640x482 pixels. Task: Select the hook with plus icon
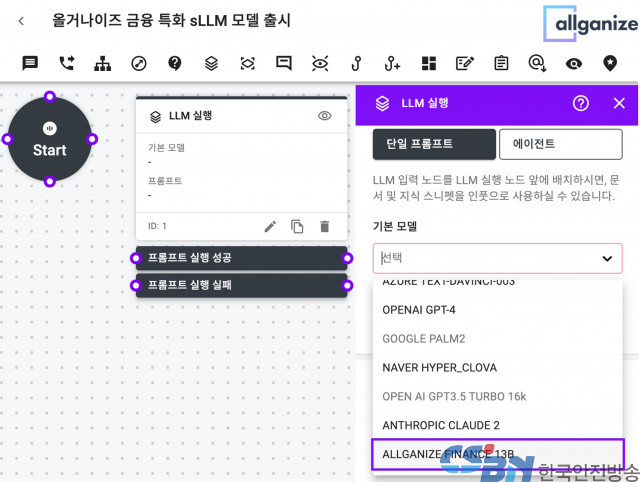pos(392,63)
